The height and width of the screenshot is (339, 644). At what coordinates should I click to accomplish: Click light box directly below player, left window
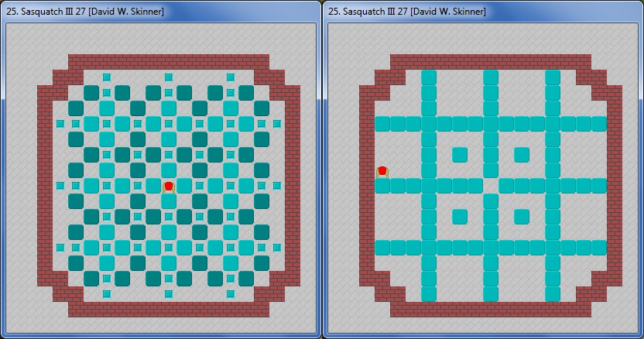coord(169,201)
